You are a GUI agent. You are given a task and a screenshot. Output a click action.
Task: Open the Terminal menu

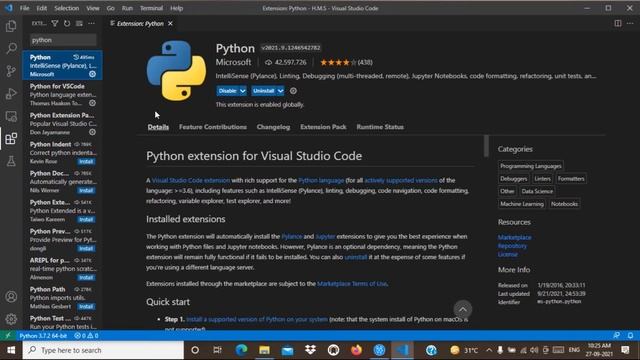point(151,8)
